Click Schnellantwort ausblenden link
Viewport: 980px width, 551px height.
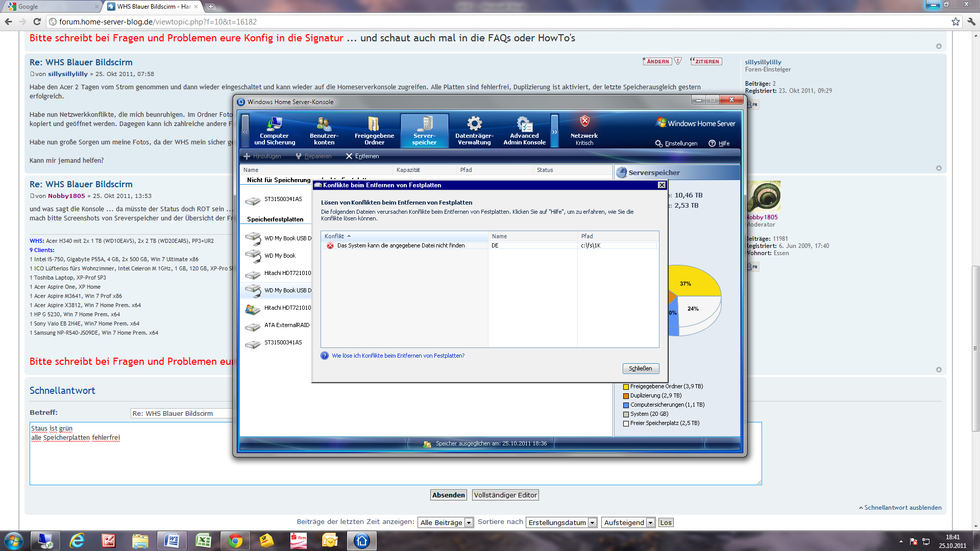902,508
